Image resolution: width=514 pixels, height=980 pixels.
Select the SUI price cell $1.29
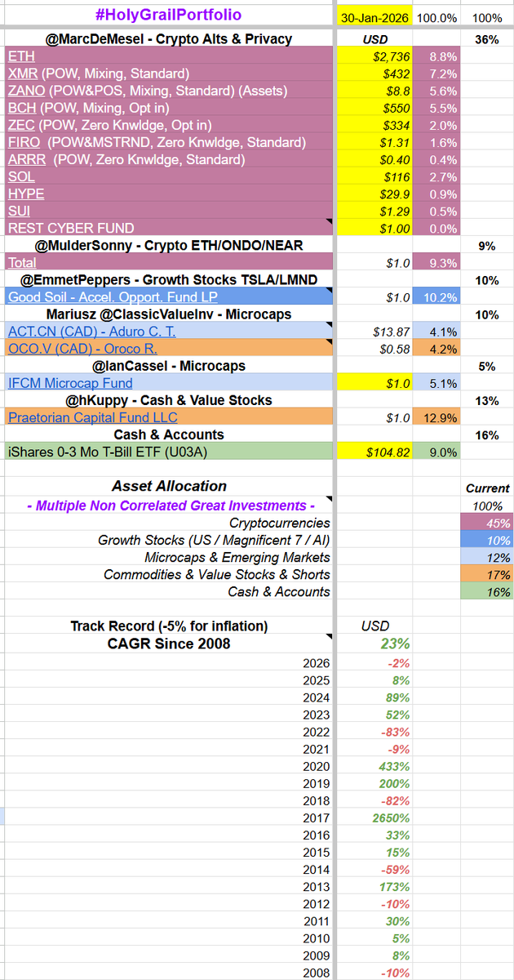click(375, 211)
